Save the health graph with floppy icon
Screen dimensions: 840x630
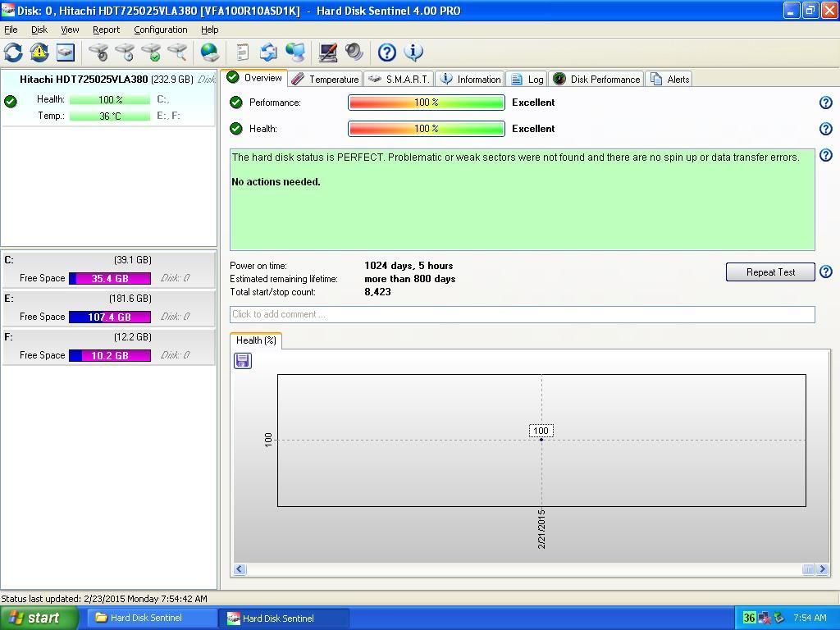(x=243, y=361)
